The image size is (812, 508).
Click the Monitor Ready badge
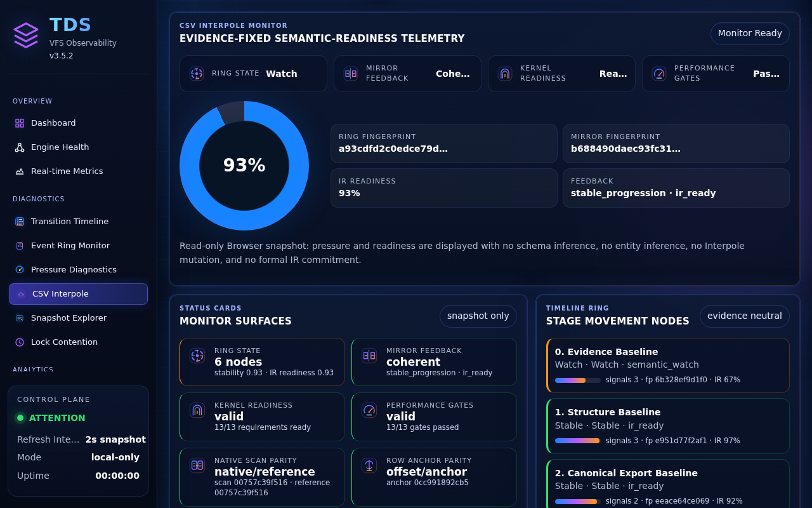point(750,34)
